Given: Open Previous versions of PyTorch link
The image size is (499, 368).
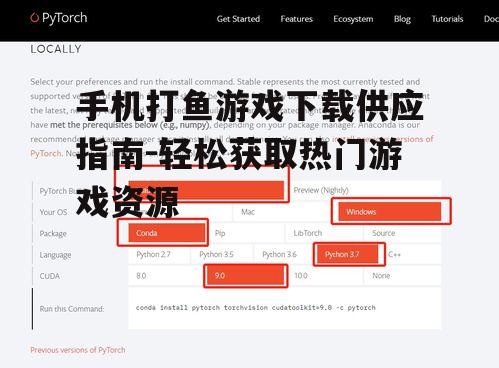Looking at the screenshot, I should pos(78,350).
